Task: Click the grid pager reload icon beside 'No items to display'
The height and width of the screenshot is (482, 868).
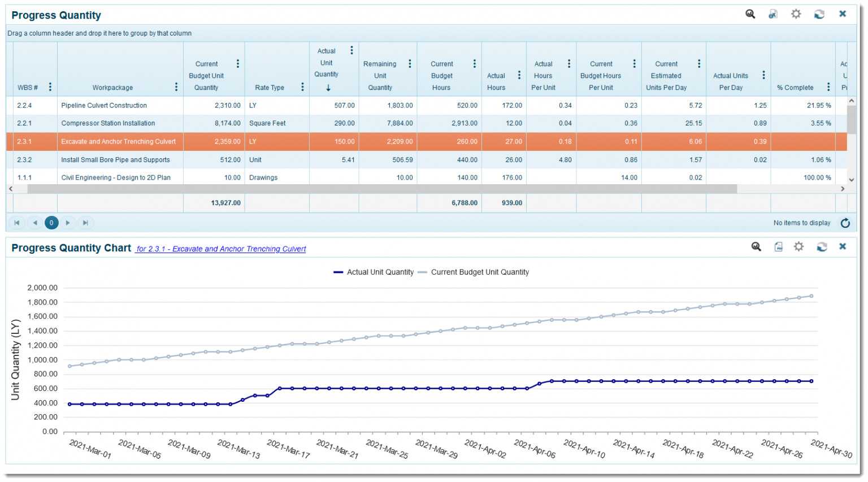Action: [x=845, y=223]
